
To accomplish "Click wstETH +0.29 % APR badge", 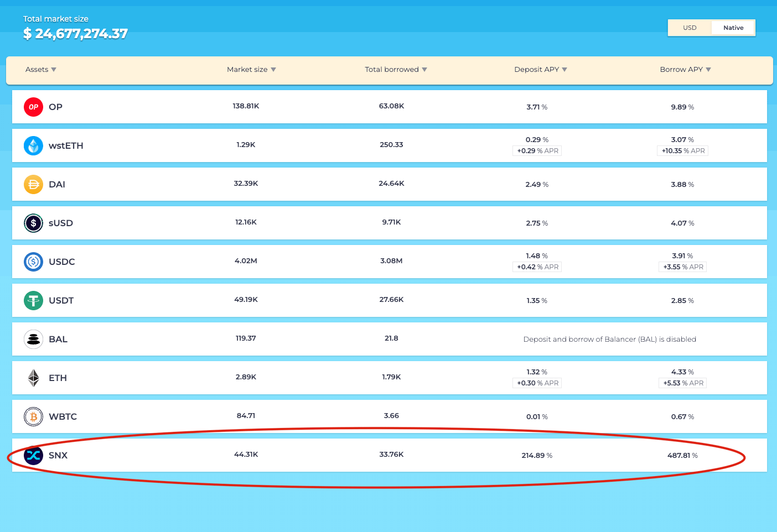I will click(x=537, y=150).
